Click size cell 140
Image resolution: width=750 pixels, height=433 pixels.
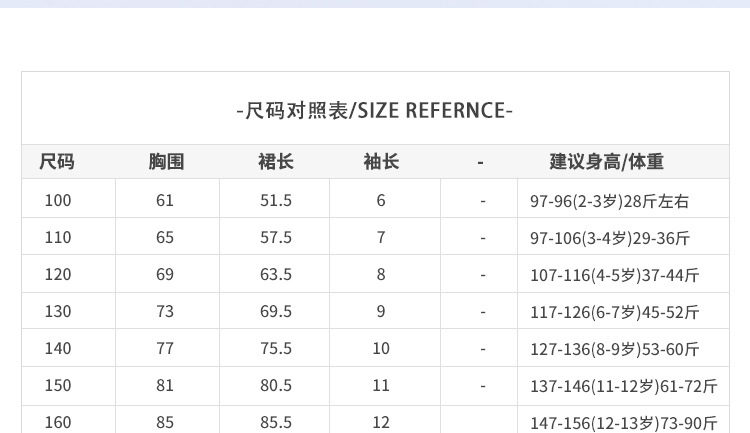(58, 348)
